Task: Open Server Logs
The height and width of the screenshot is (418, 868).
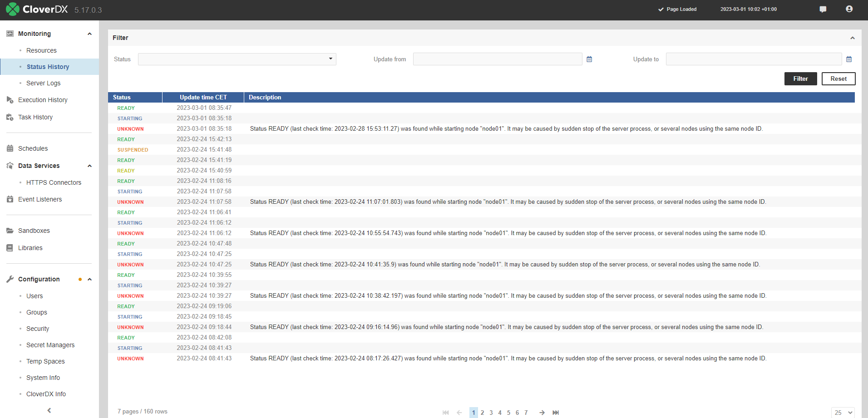Action: (43, 83)
